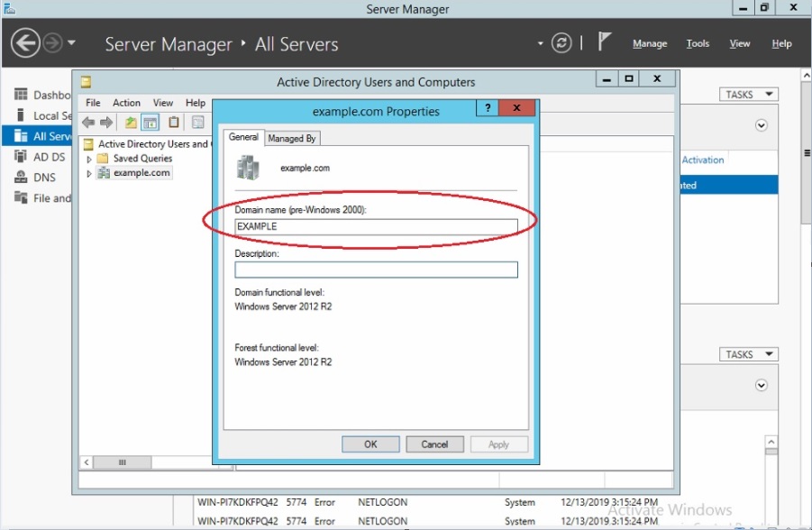Select All Servers in the sidebar
The width and height of the screenshot is (812, 530).
pyautogui.click(x=37, y=136)
